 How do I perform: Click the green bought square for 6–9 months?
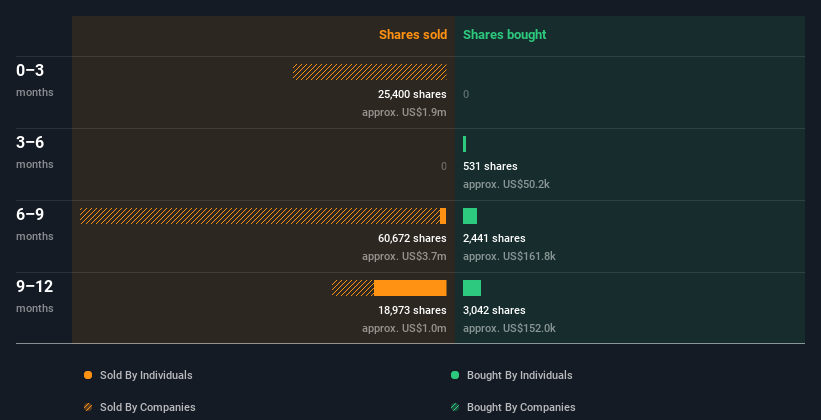pos(470,216)
